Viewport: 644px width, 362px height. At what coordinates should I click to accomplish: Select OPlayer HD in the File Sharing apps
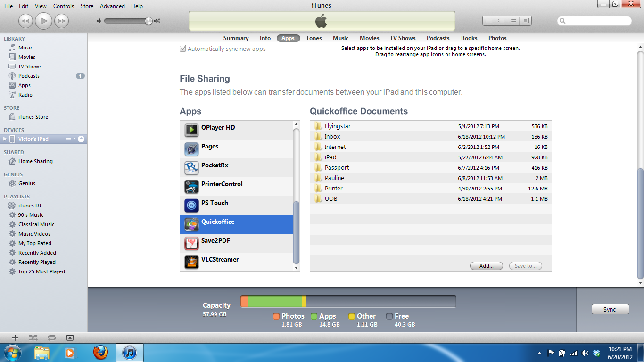coord(236,130)
